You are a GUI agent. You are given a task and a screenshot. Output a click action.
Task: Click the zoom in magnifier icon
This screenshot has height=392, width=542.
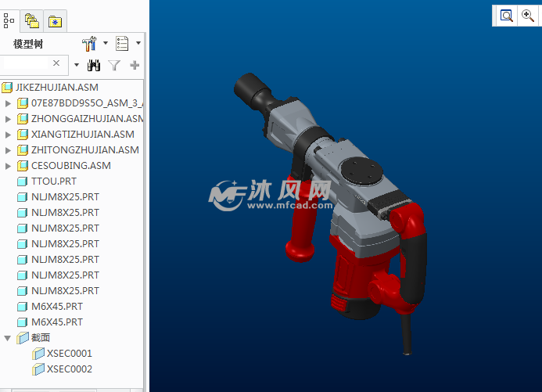click(527, 16)
